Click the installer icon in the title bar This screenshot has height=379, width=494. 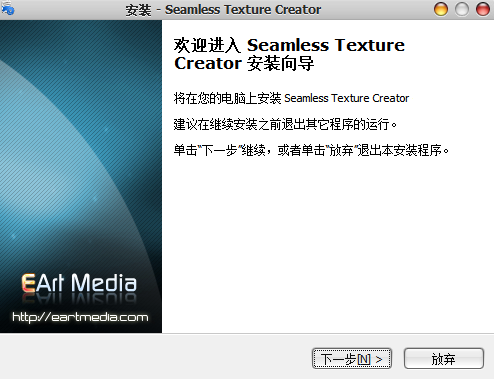(7, 8)
